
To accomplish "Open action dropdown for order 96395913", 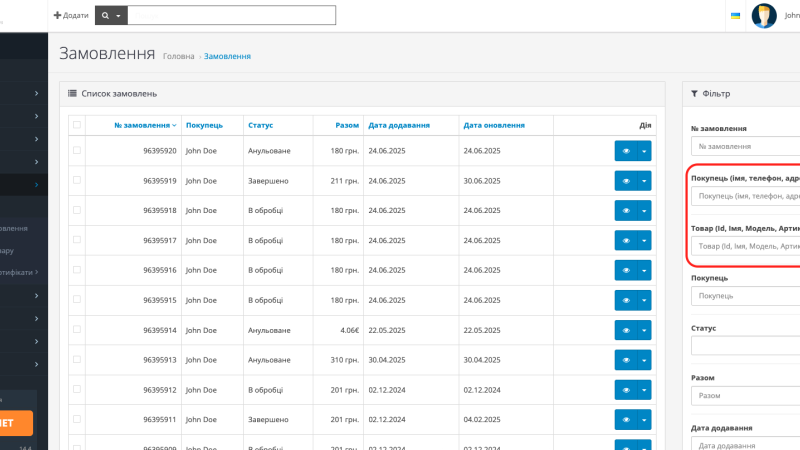I will (x=644, y=360).
